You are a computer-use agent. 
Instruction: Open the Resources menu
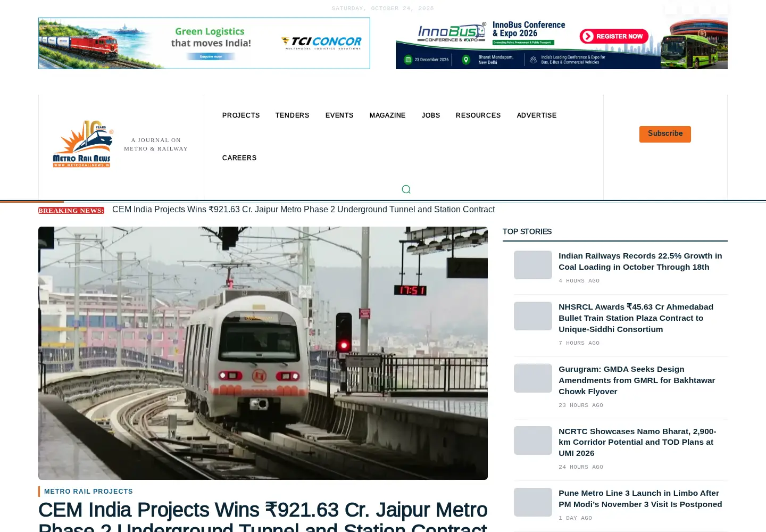[478, 115]
